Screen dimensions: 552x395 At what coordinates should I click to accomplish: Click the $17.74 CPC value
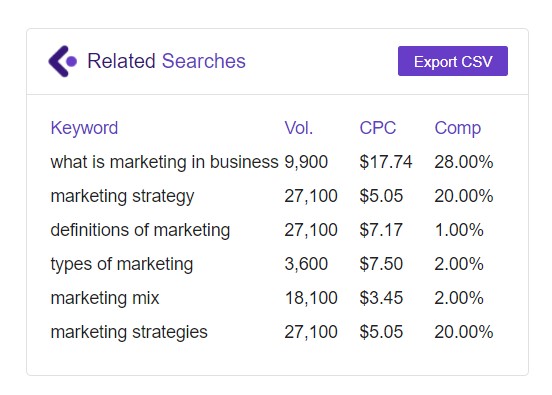pyautogui.click(x=385, y=162)
